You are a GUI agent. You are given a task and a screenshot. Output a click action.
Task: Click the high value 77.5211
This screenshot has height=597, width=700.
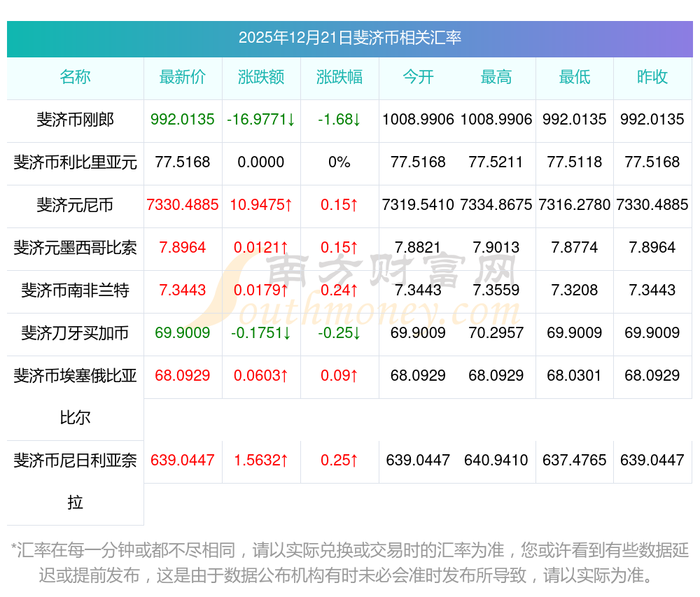pos(496,162)
